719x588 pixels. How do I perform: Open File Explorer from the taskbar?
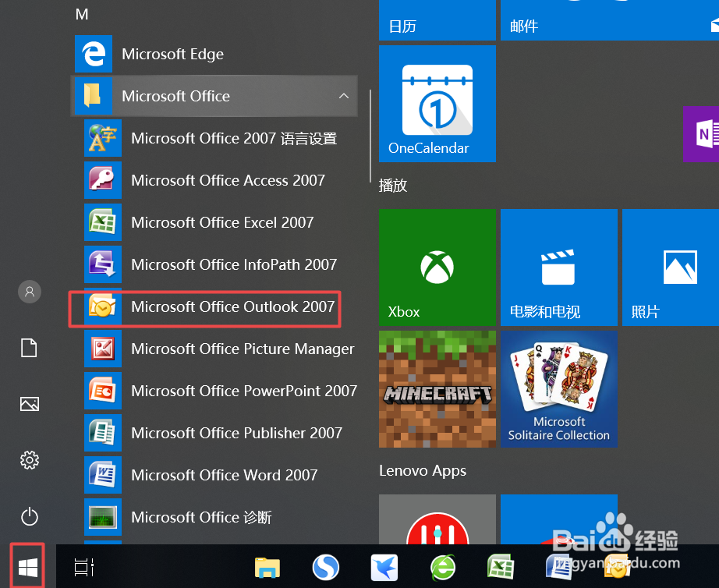tap(267, 568)
